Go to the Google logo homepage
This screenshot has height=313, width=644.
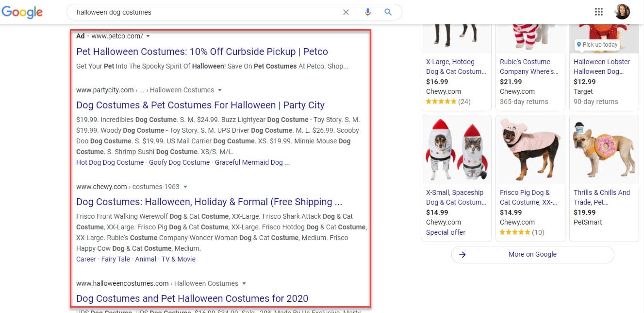pos(21,12)
